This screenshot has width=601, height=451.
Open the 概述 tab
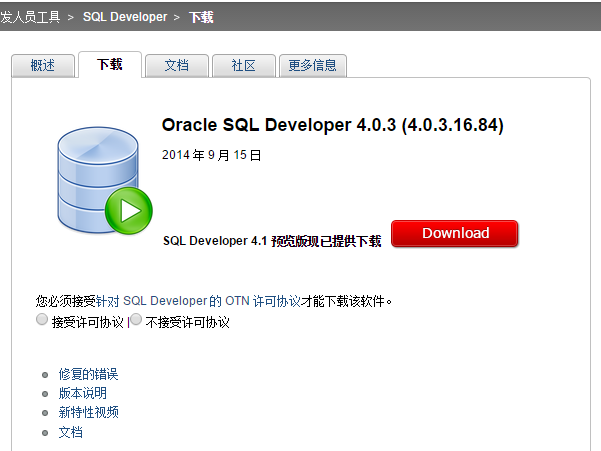43,66
